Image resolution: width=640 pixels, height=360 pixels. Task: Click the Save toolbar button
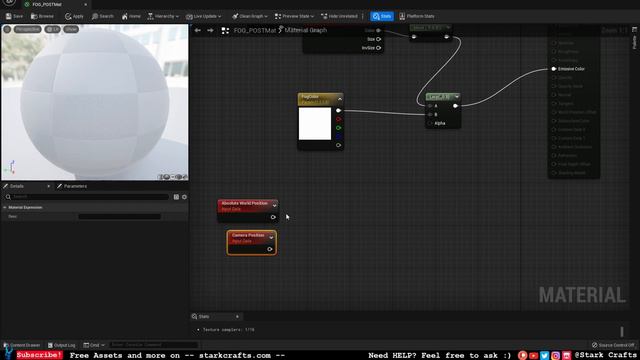coord(14,16)
